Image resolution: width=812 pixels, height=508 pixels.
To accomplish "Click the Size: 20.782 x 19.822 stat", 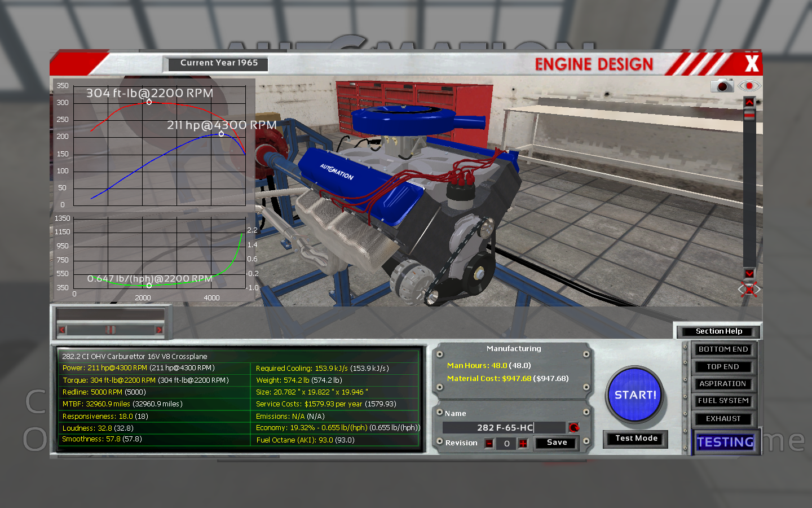I will coord(312,392).
